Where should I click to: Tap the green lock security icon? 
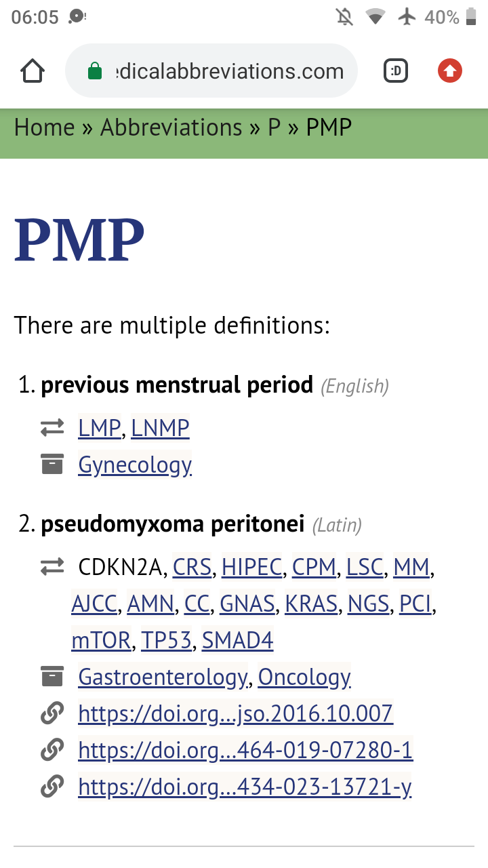[x=96, y=71]
